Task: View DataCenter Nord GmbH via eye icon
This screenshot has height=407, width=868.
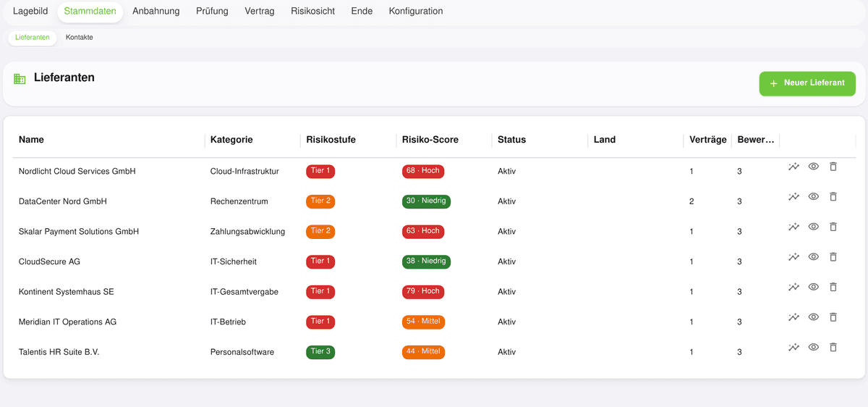Action: point(813,196)
